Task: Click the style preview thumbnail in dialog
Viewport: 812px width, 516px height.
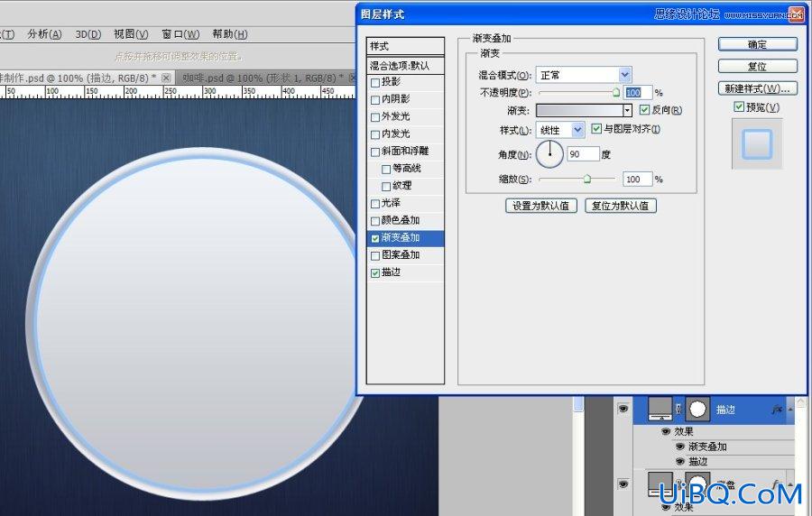Action: tap(757, 143)
